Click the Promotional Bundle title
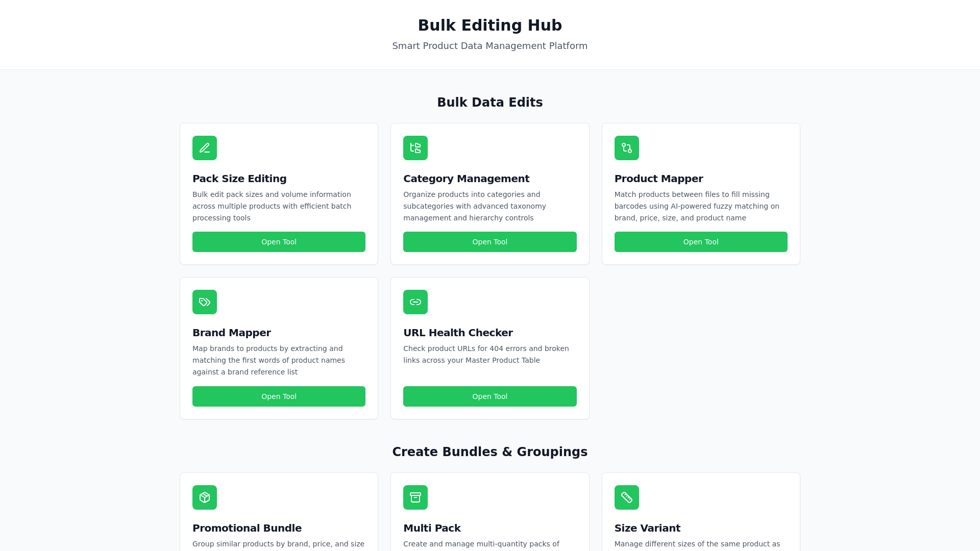The width and height of the screenshot is (980, 551). point(247,528)
